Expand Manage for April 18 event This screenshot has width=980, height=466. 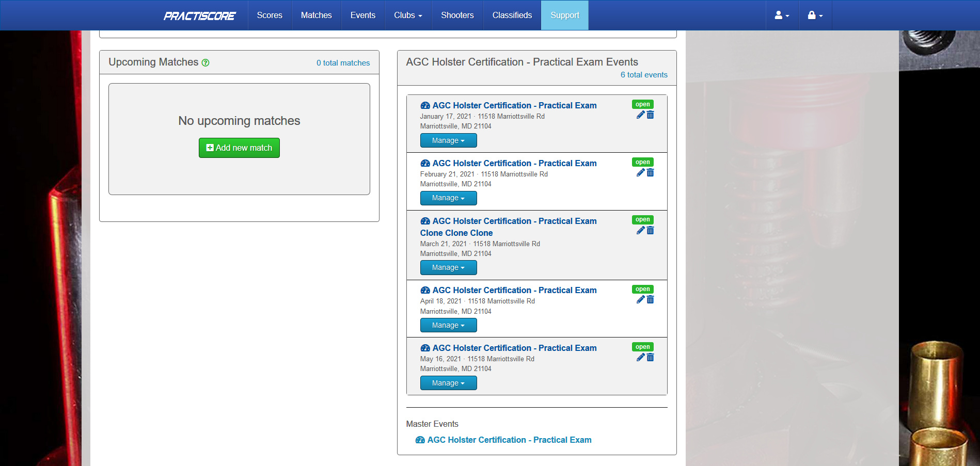point(448,326)
